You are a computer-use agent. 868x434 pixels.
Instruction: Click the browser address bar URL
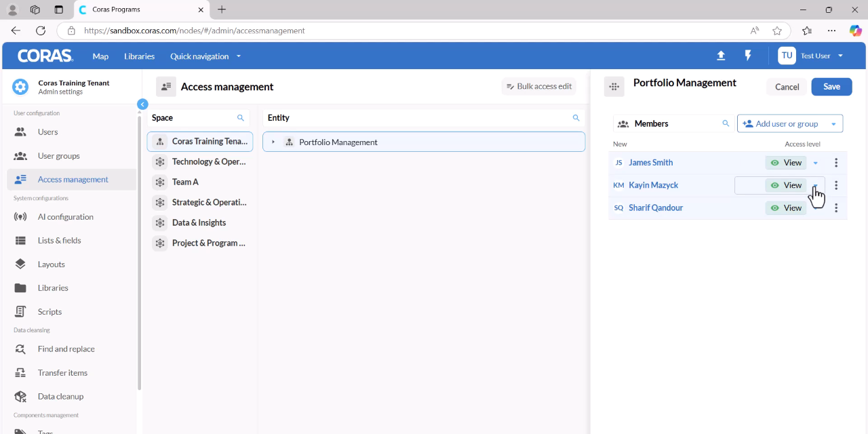(x=194, y=31)
